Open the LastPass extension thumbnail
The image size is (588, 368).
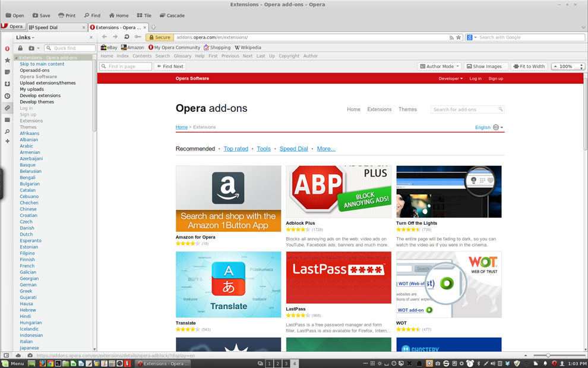click(339, 278)
